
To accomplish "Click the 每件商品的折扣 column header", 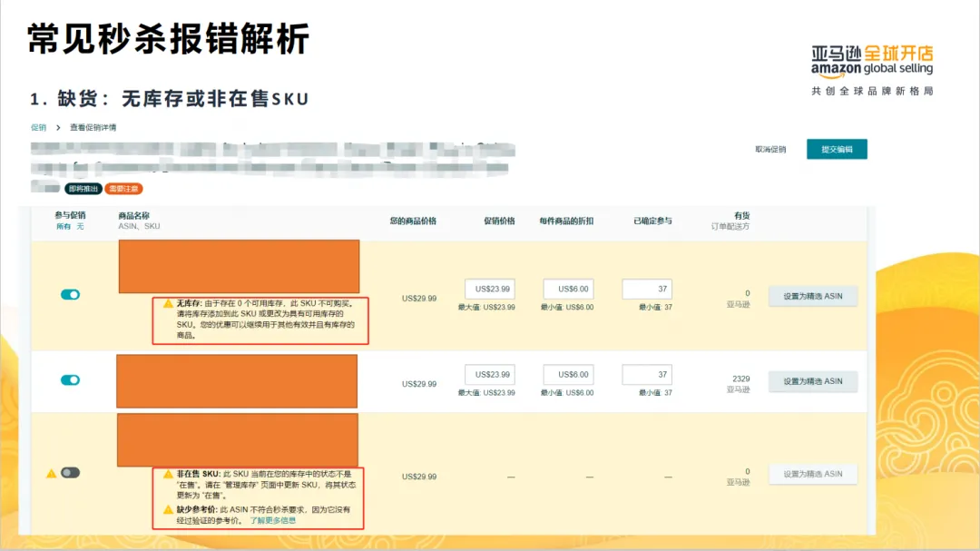I will click(566, 221).
